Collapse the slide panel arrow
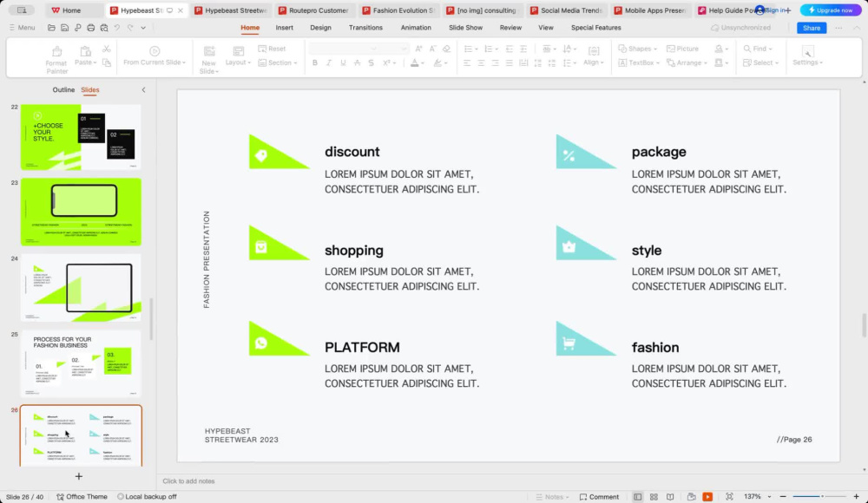The image size is (868, 503). coord(143,89)
